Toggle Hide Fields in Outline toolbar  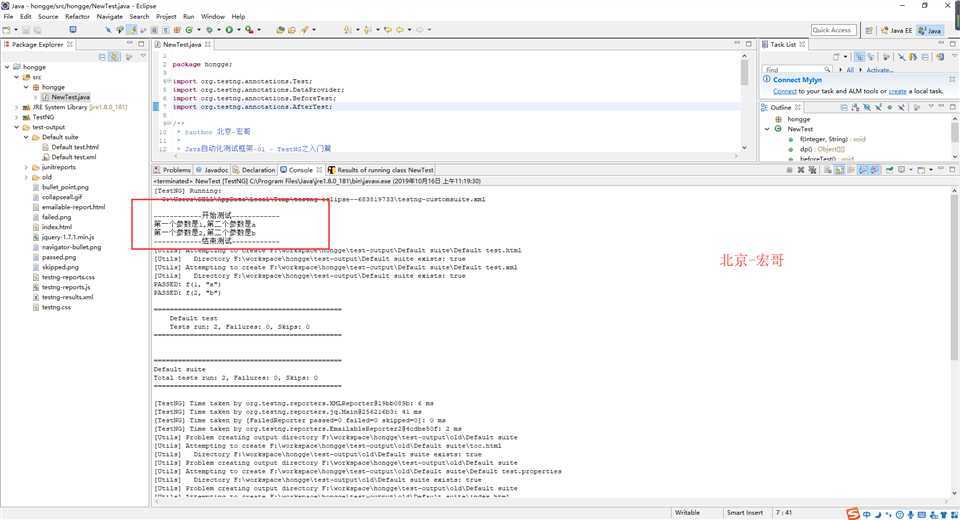[x=867, y=107]
